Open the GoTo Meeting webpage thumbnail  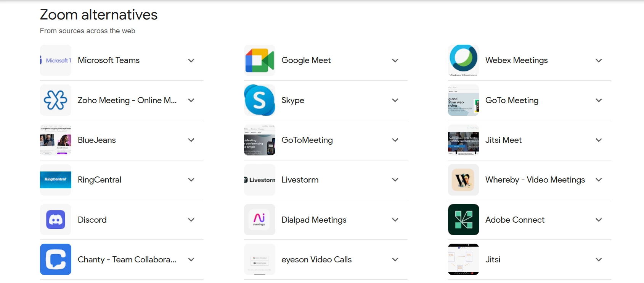463,100
